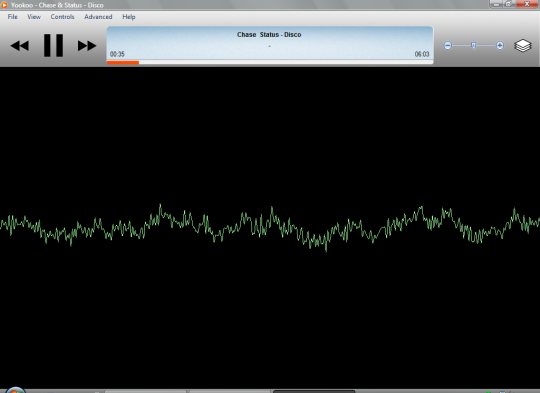Click the 06:03 total duration label

[422, 54]
